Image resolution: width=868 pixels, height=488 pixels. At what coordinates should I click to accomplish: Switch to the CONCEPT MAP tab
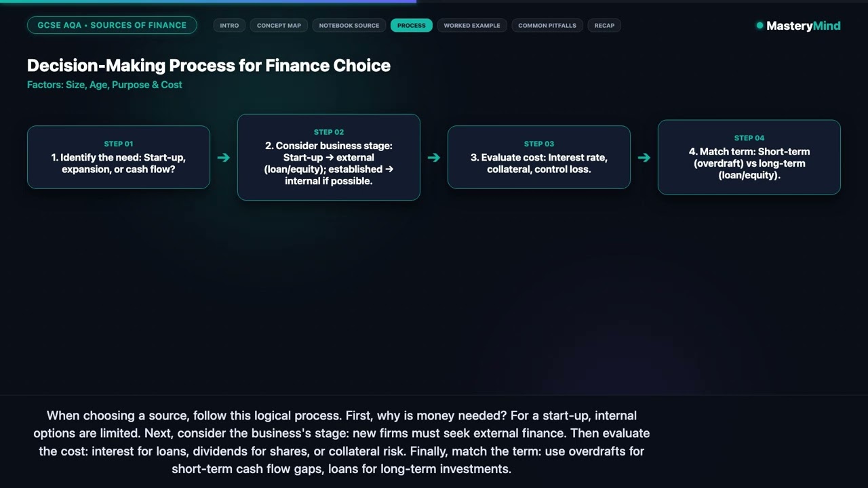(279, 25)
